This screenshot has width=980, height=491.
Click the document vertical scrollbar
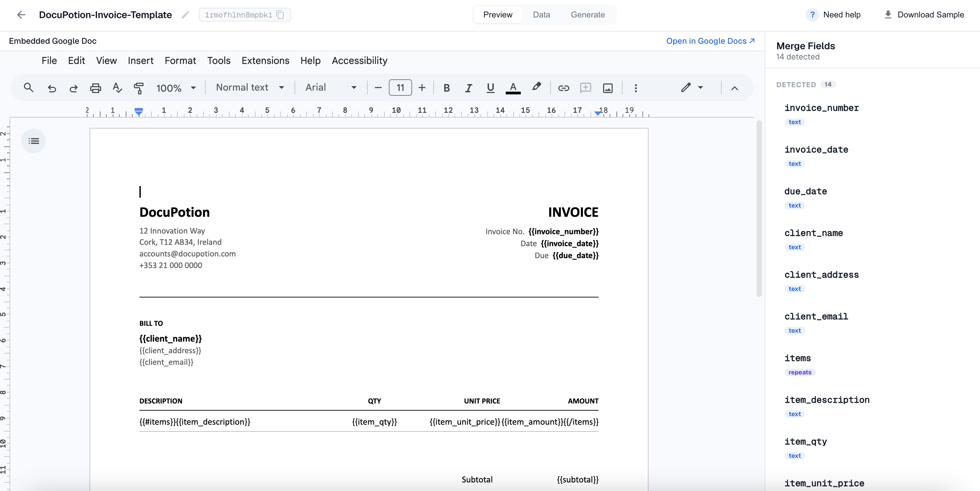(759, 208)
